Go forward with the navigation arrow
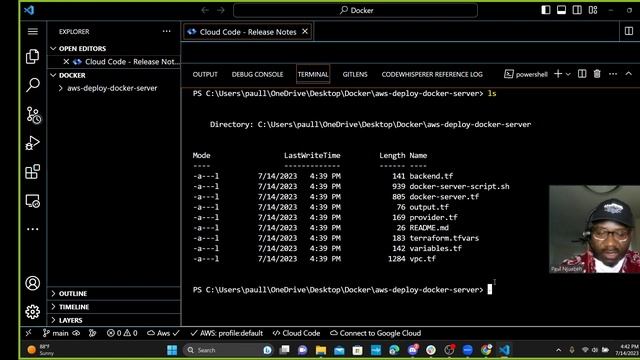 click(221, 10)
